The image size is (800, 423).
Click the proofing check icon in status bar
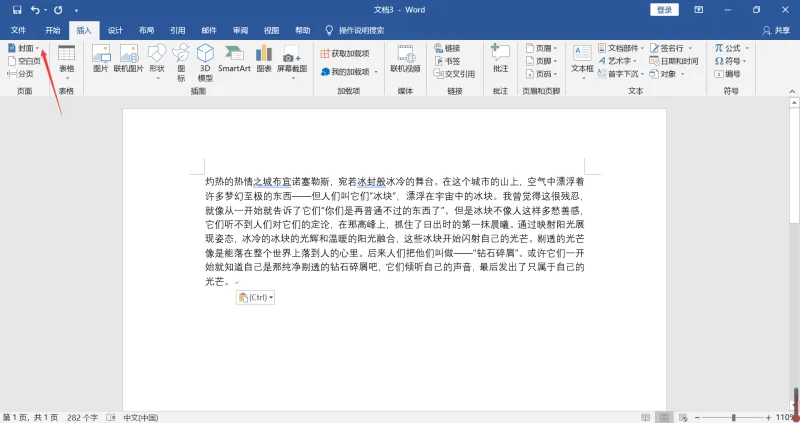(111, 417)
